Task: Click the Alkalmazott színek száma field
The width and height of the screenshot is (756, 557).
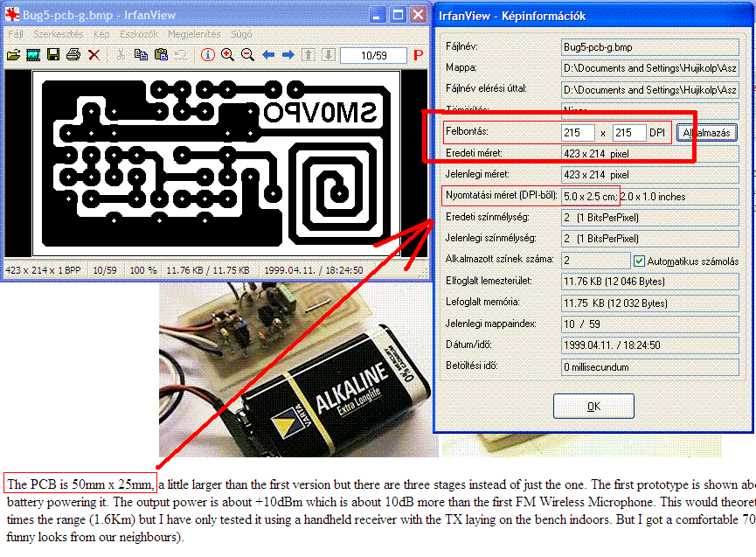Action: coord(595,261)
